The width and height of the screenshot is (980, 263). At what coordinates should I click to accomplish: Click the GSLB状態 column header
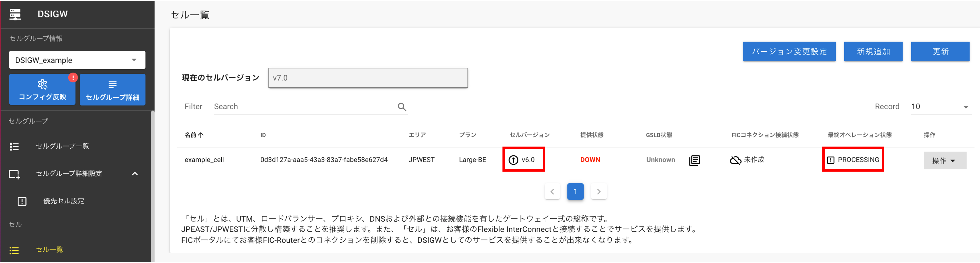pos(659,135)
